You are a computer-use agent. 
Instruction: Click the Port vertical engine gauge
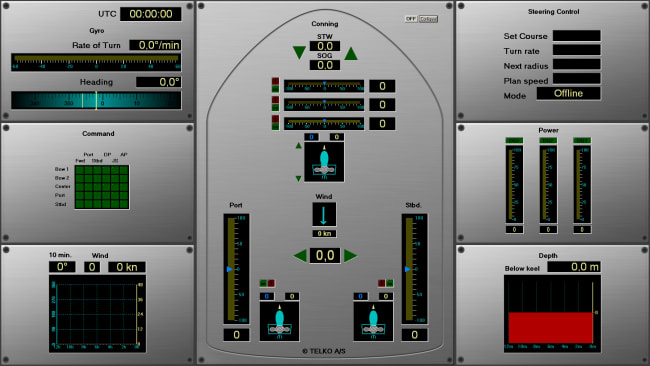(236, 269)
